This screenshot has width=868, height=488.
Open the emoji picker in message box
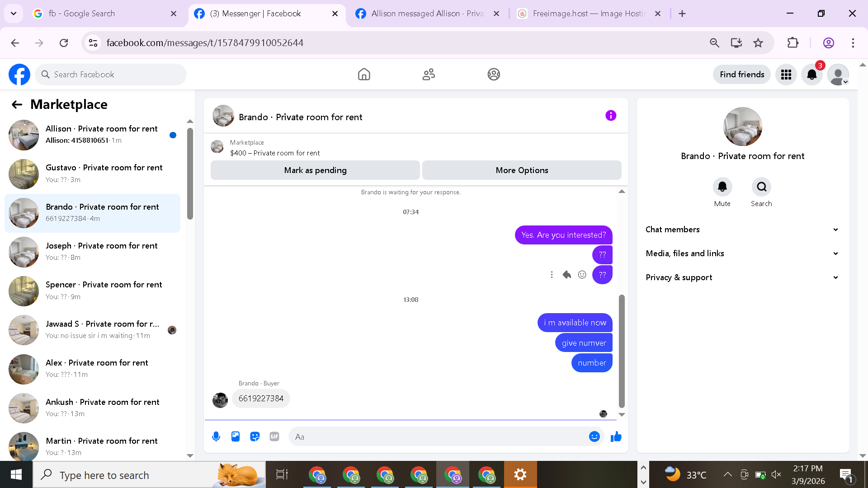[x=594, y=436]
